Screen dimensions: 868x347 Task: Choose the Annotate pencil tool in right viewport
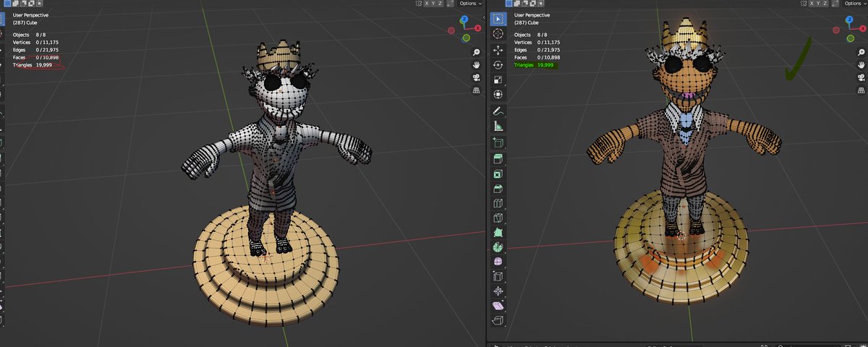[x=498, y=111]
